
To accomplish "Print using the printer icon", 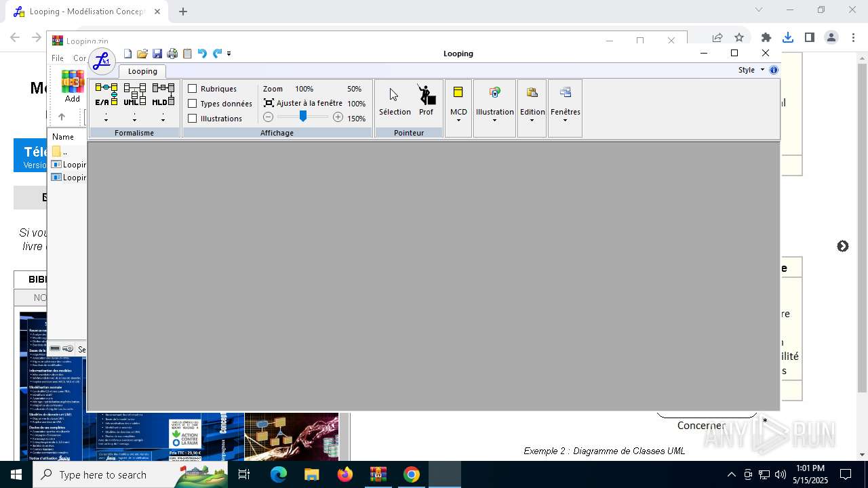I will (x=172, y=54).
